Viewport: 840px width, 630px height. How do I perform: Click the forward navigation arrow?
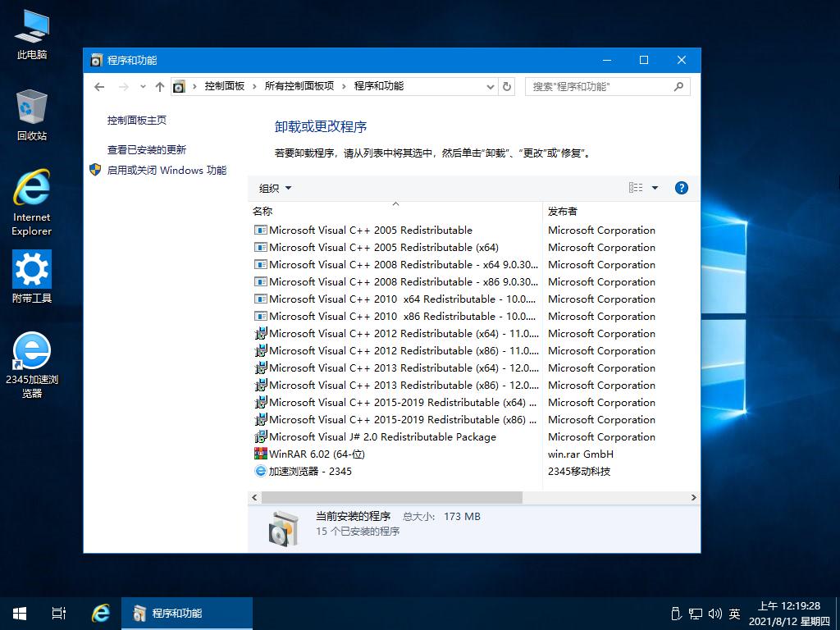pos(124,87)
